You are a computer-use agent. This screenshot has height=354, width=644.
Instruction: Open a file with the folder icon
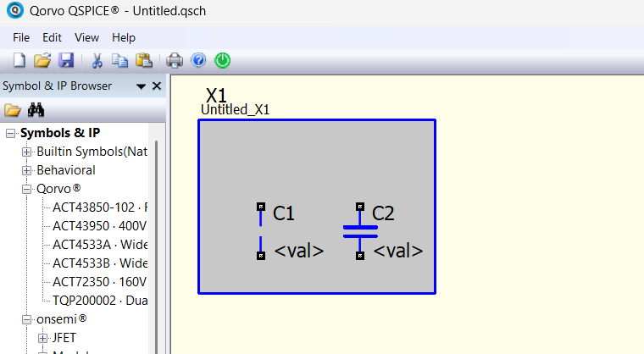click(42, 60)
